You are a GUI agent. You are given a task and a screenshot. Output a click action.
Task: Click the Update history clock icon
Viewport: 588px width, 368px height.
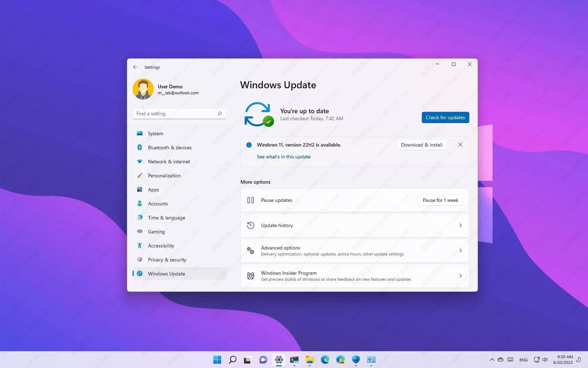(x=251, y=225)
